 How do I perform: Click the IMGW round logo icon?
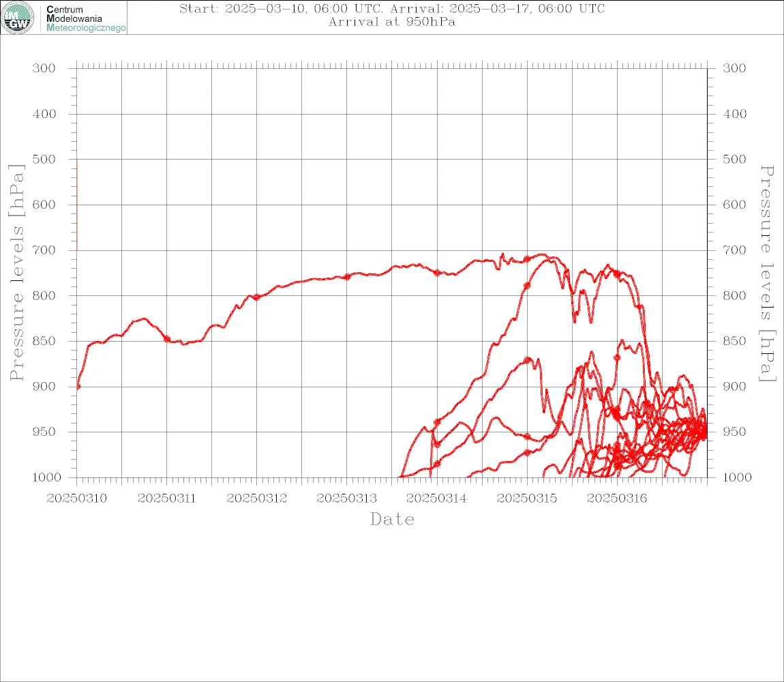18,18
